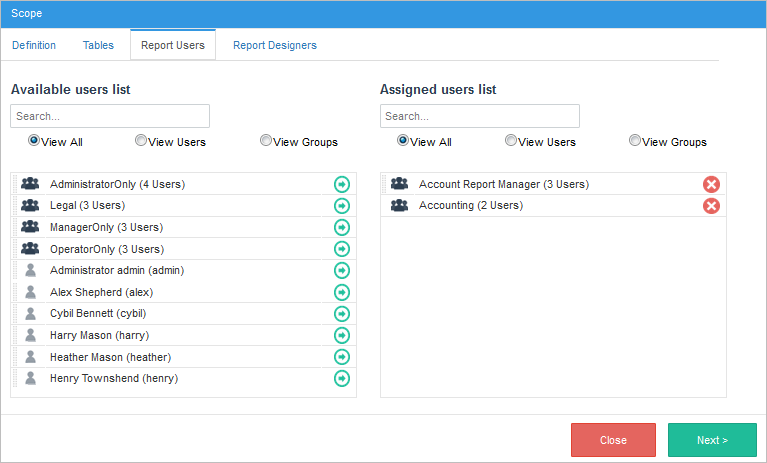Remove Accounting group using red X icon
This screenshot has width=767, height=463.
click(711, 206)
